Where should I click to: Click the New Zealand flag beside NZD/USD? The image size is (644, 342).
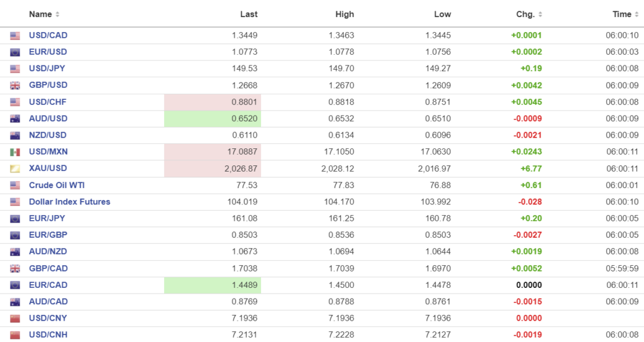[x=15, y=135]
